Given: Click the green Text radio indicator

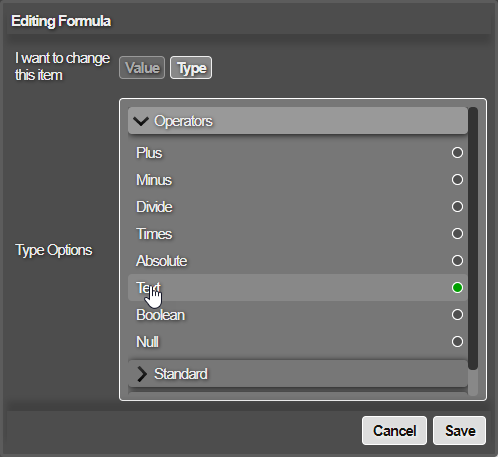Looking at the screenshot, I should tap(457, 288).
